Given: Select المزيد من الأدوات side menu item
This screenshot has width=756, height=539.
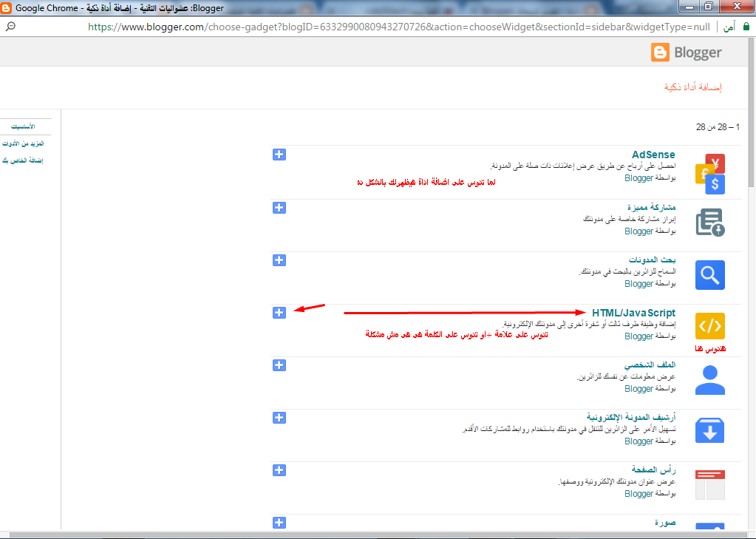Looking at the screenshot, I should [x=23, y=143].
